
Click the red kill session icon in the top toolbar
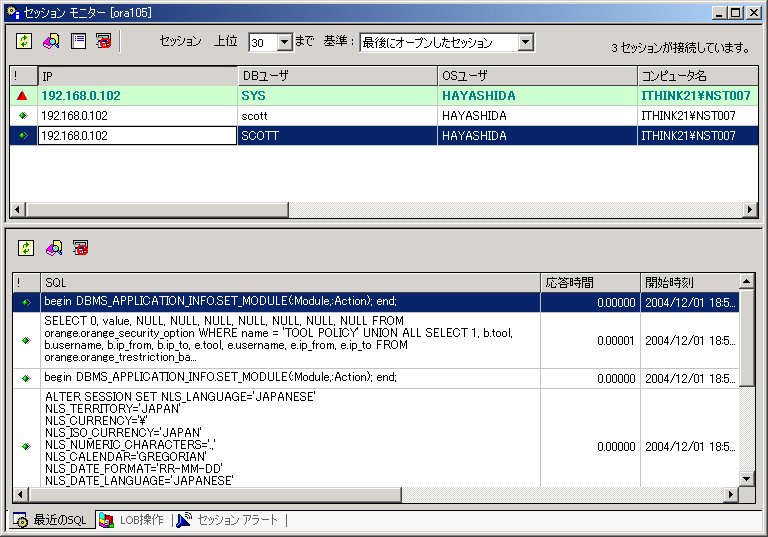[x=103, y=42]
